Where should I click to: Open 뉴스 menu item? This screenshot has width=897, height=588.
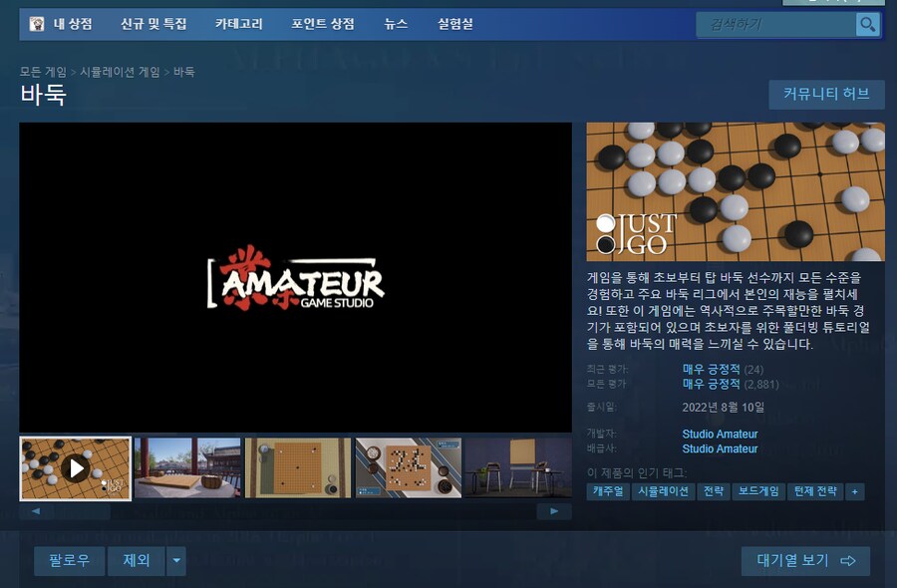(396, 24)
